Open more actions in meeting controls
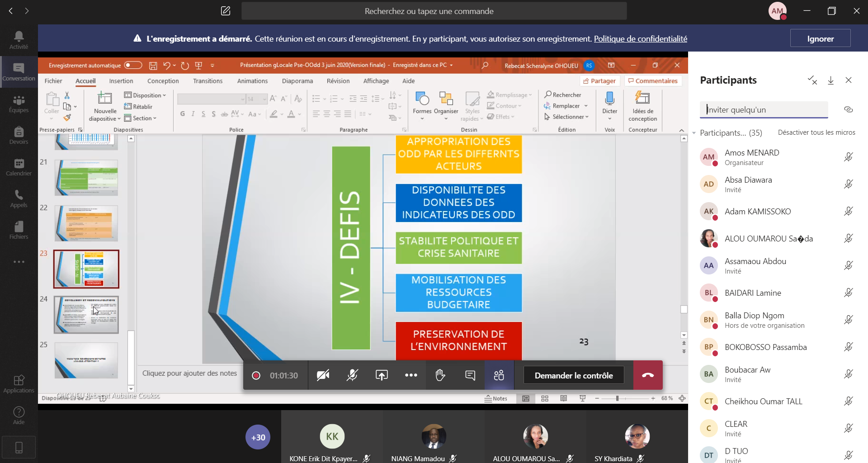The height and width of the screenshot is (463, 868). tap(411, 375)
